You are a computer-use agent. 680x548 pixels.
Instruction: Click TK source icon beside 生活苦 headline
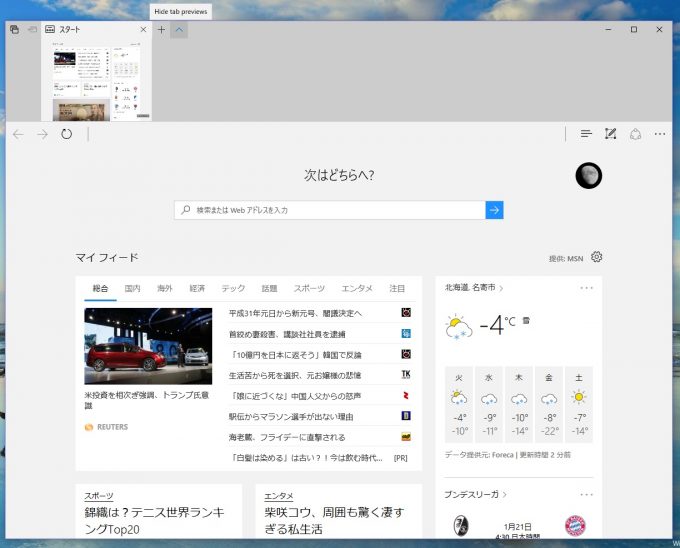[406, 374]
